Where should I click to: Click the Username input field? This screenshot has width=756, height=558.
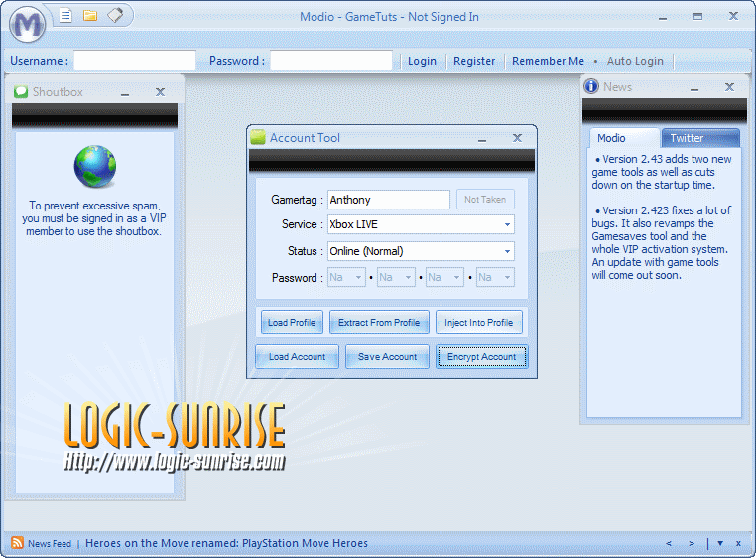tap(135, 61)
